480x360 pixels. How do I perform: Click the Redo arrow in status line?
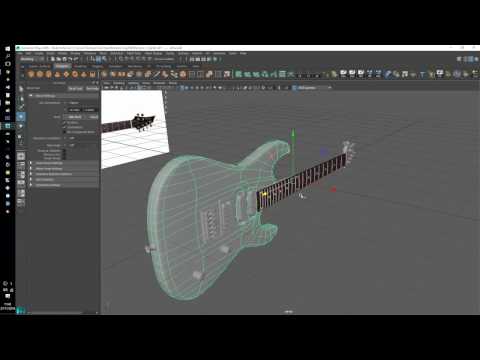click(x=75, y=59)
